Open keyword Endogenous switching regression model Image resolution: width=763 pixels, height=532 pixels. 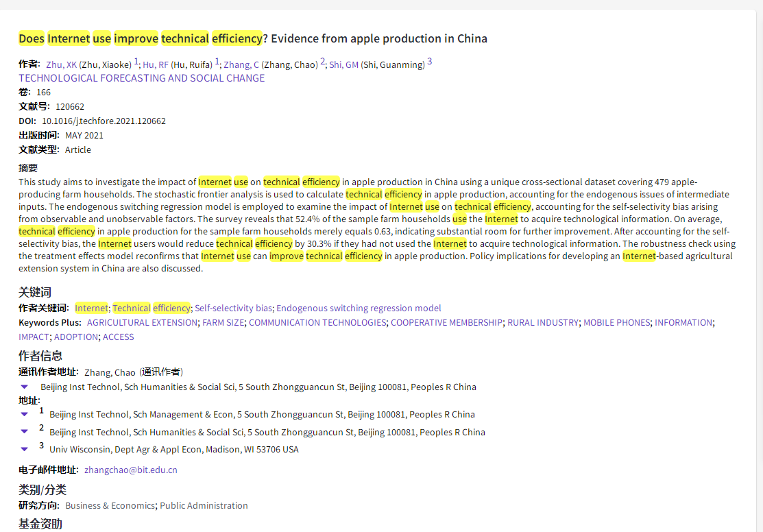point(359,308)
